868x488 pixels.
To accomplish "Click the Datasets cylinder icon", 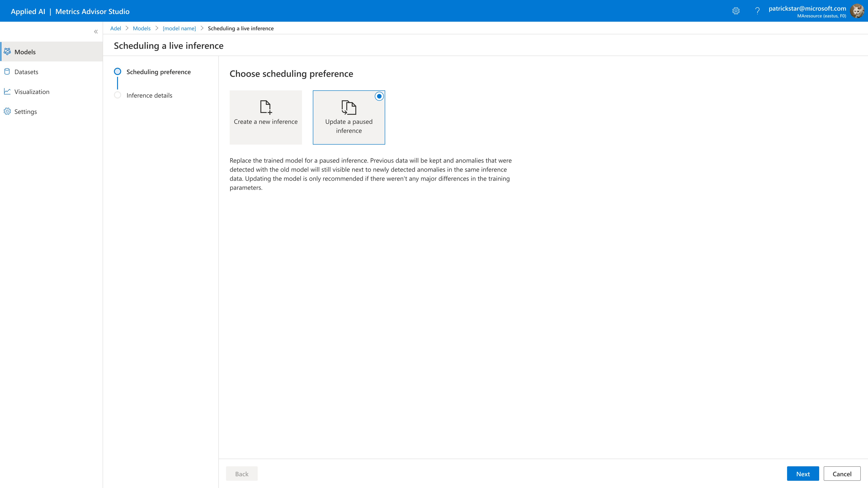I will click(x=7, y=71).
